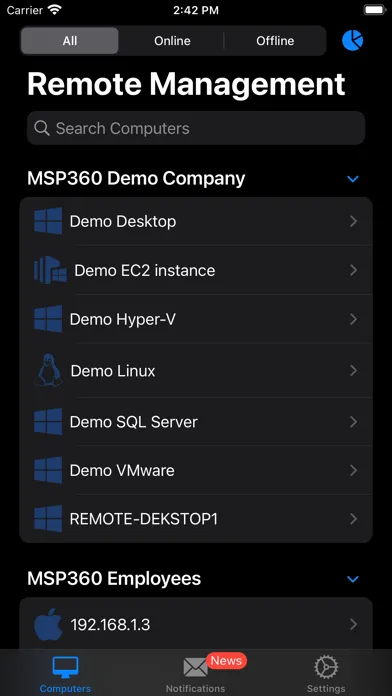
Task: Select the REMOTE-DEKSTOP1 text
Action: 144,519
